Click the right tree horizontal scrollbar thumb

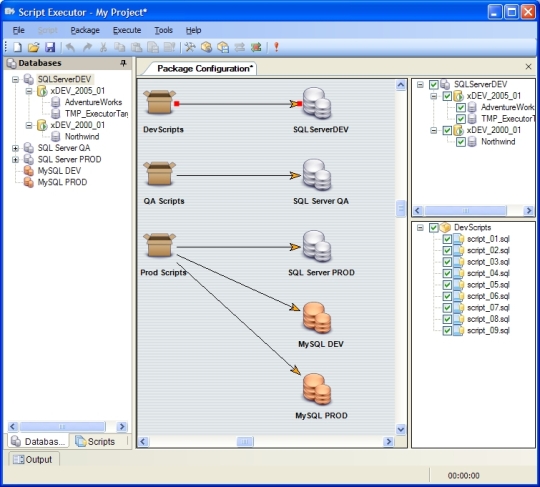coord(466,210)
